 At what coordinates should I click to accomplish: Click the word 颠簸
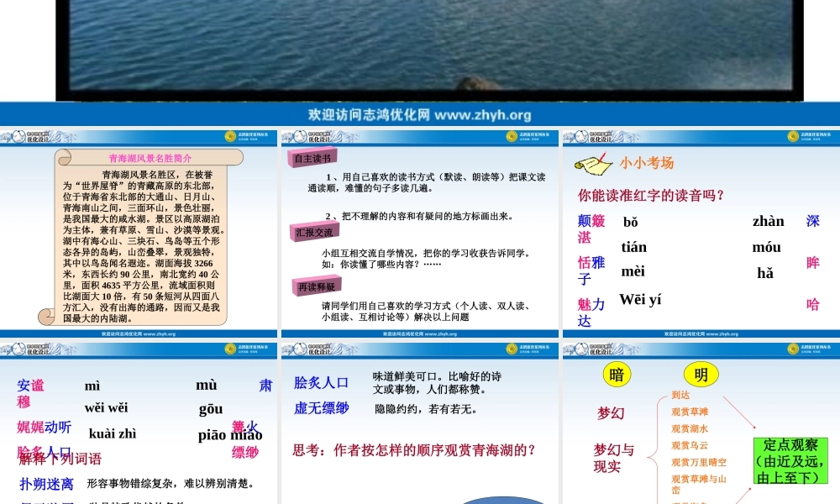pyautogui.click(x=591, y=221)
